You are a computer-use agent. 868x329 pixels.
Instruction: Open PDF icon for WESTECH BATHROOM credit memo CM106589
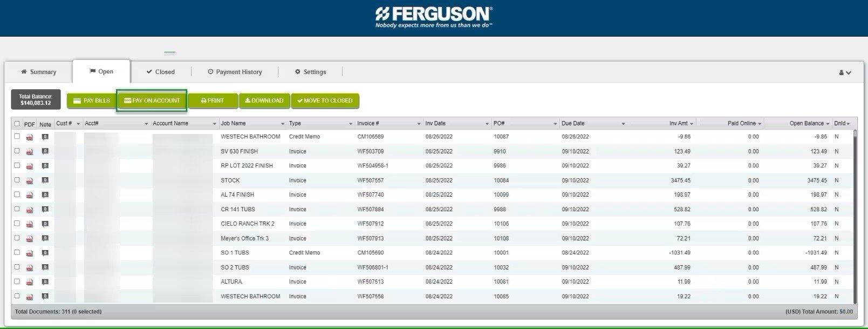(x=30, y=137)
